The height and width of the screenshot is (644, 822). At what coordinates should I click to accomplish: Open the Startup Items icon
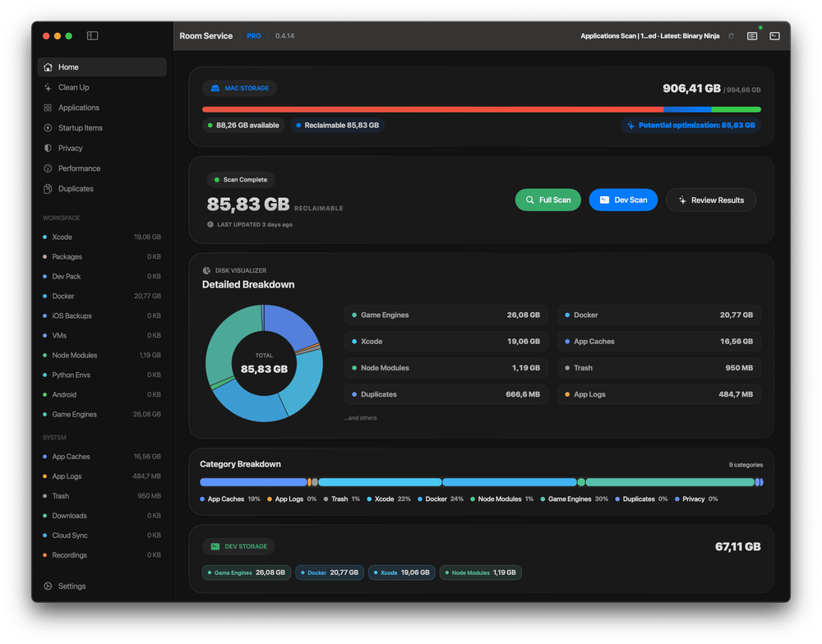click(x=48, y=128)
